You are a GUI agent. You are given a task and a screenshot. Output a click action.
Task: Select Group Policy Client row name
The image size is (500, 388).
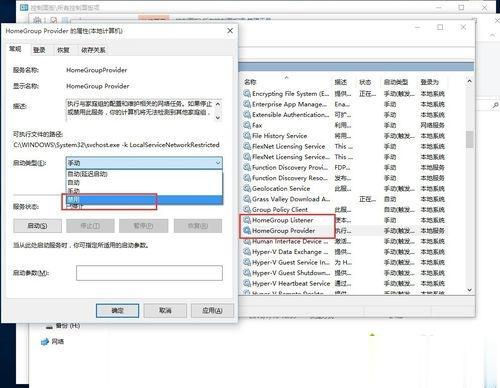(280, 210)
